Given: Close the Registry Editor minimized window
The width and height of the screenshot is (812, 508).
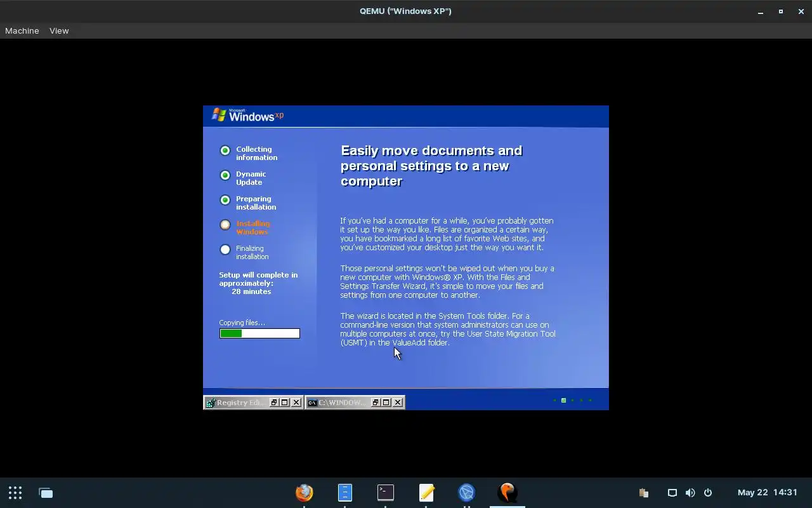Looking at the screenshot, I should [296, 403].
